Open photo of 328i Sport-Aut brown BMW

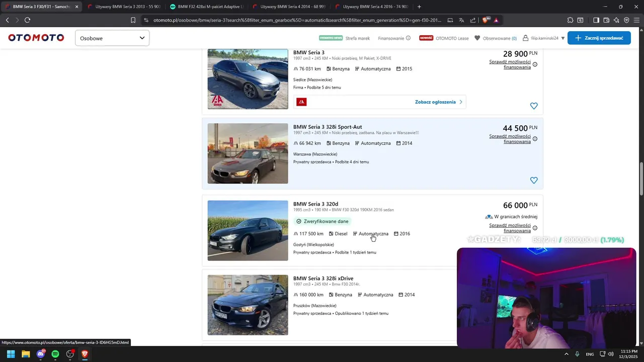tap(248, 153)
